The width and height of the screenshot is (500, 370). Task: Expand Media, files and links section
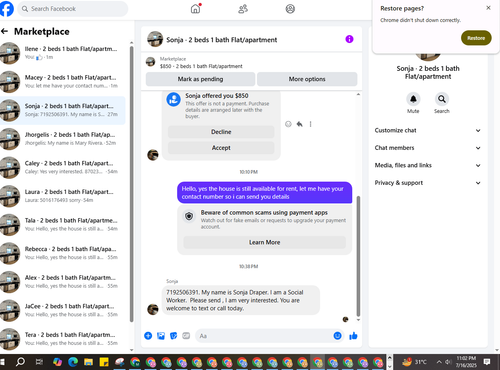click(428, 165)
